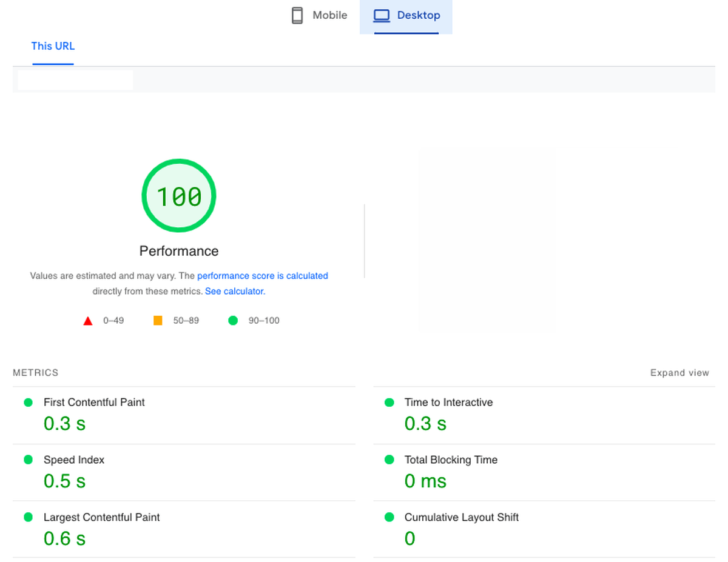The height and width of the screenshot is (562, 728).
Task: Toggle the green indicator next to Time to Interactive
Action: (389, 402)
